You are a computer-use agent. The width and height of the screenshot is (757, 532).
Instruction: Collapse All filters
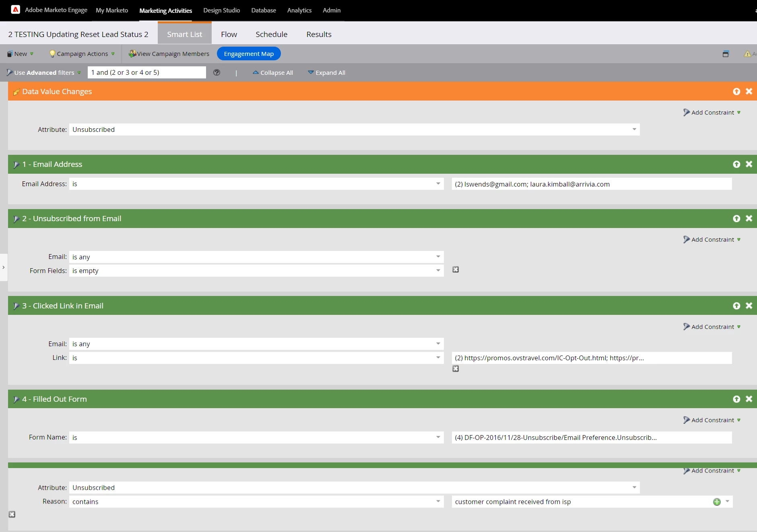(273, 73)
